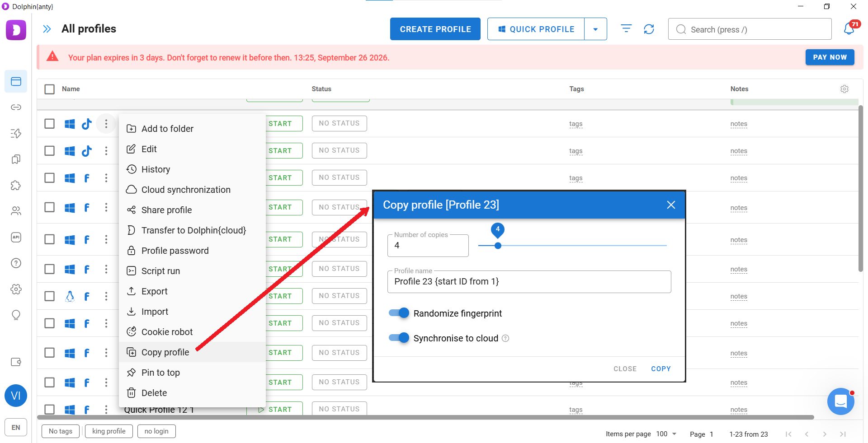The image size is (868, 443).
Task: Open the extensions puzzle icon in sidebar
Action: 16,185
